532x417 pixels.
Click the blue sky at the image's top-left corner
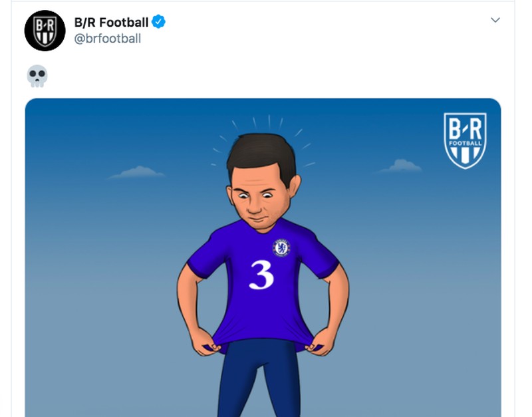[53, 120]
